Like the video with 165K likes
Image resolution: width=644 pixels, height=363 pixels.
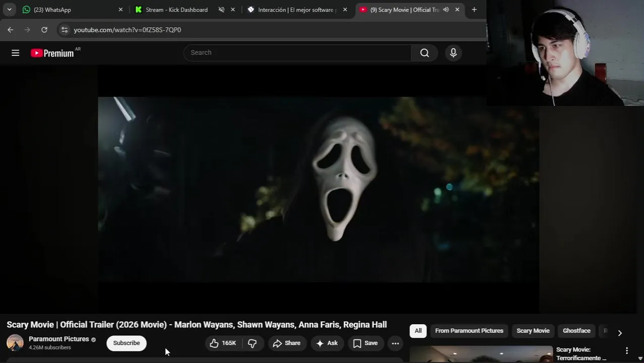tap(223, 343)
